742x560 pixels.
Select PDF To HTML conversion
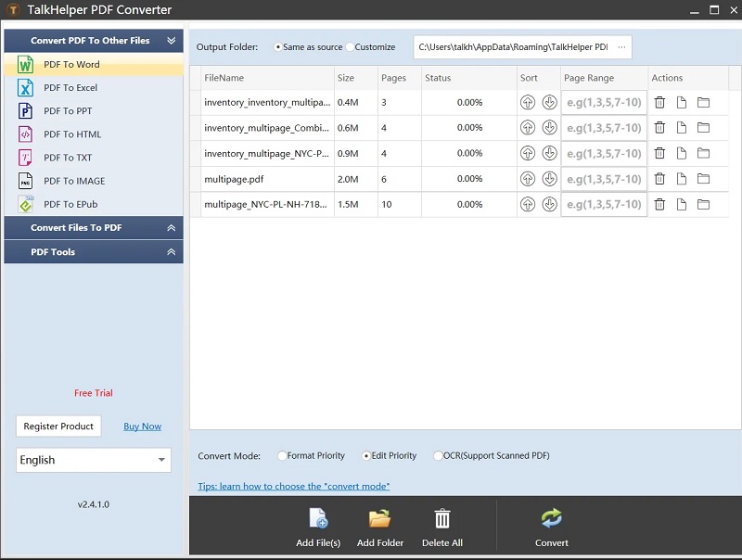(94, 134)
